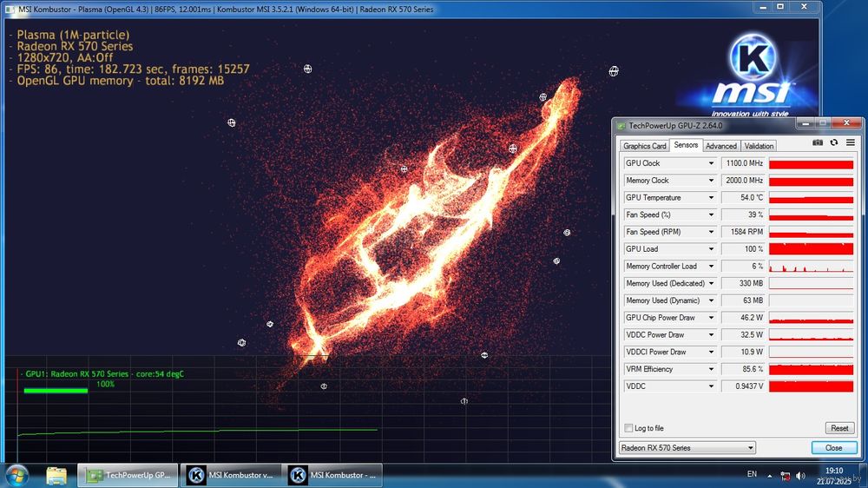Toggle the Log to file checkbox
The width and height of the screenshot is (868, 488).
pyautogui.click(x=628, y=428)
